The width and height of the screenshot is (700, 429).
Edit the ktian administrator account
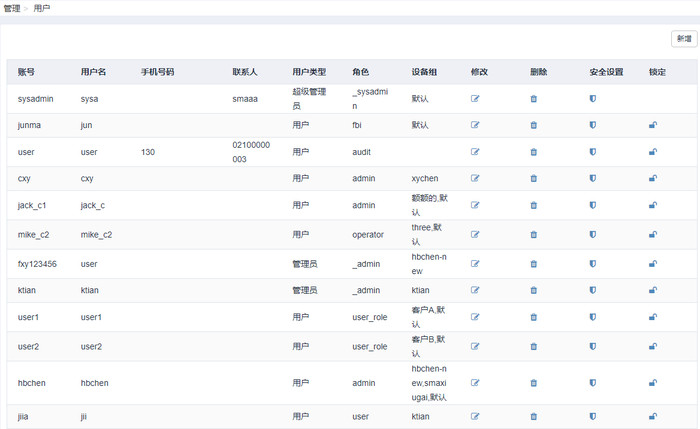475,290
